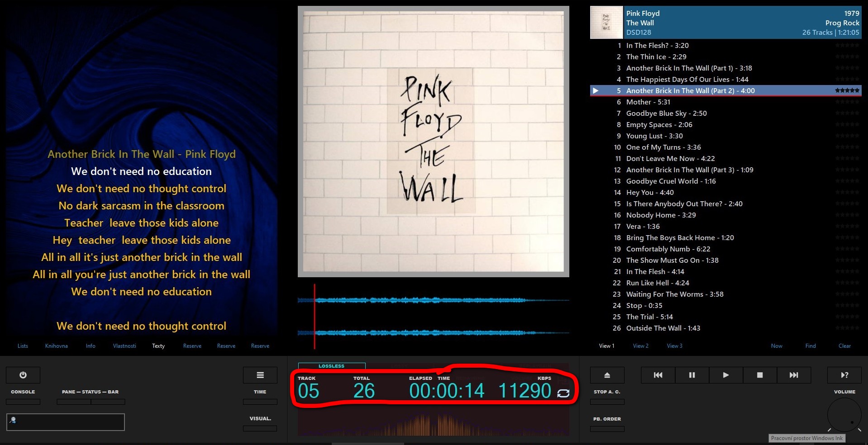Click the power icon above CONSOLE
Image resolution: width=868 pixels, height=445 pixels.
click(23, 375)
